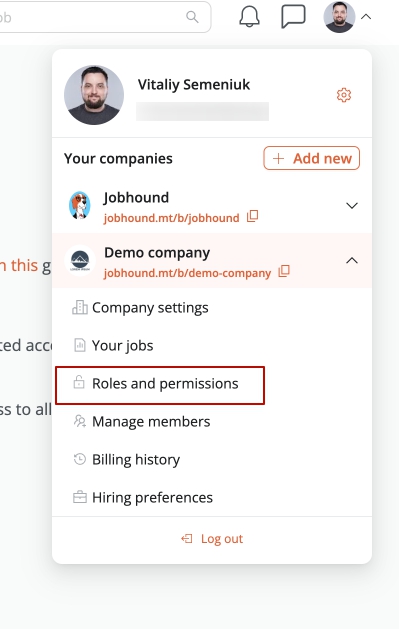Open the messages chat bubble icon

pos(294,17)
